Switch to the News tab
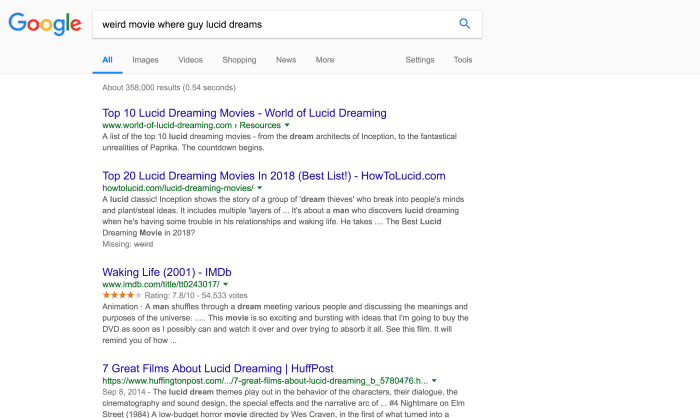The height and width of the screenshot is (418, 700). click(x=286, y=60)
